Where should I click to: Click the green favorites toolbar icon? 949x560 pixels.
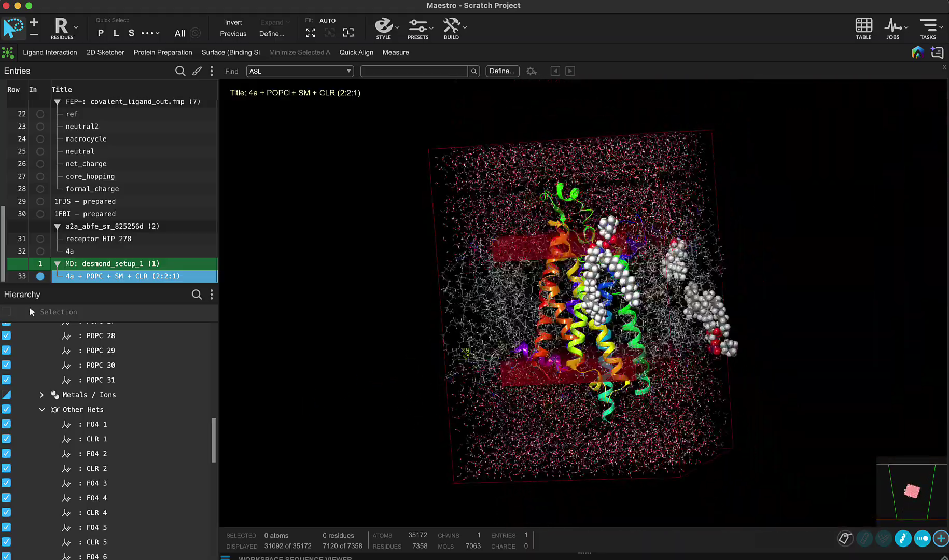click(8, 52)
